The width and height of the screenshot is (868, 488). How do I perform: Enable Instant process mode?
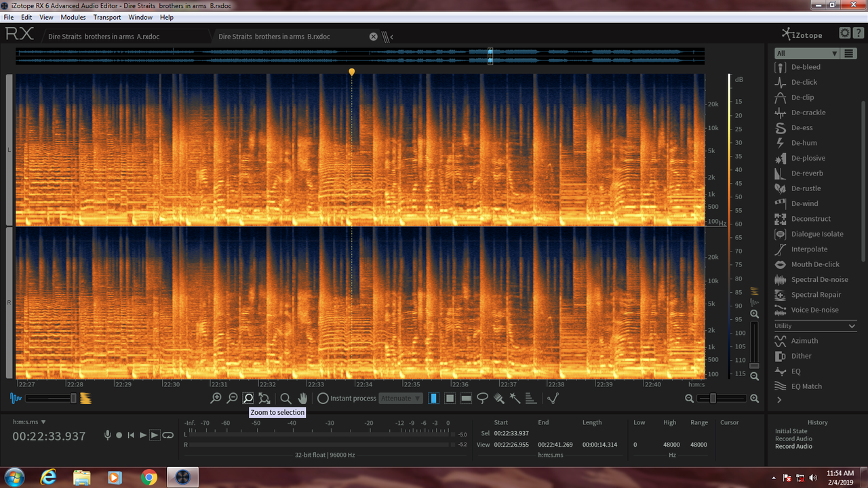[324, 398]
